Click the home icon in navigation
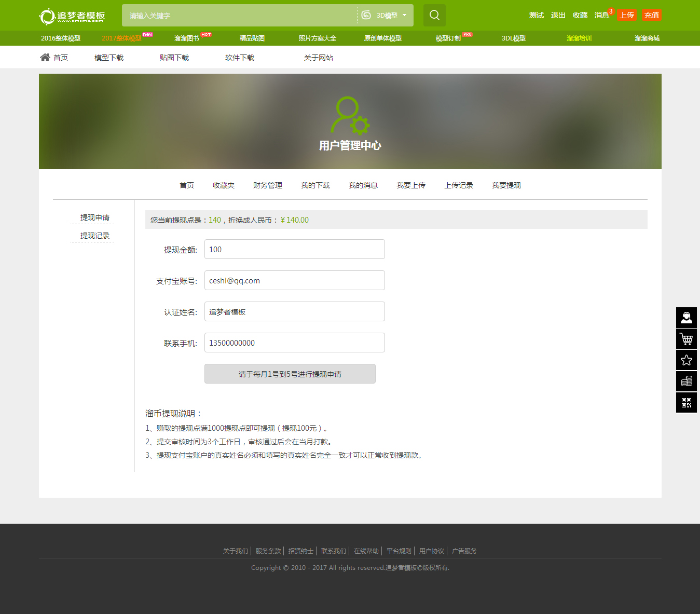 point(45,58)
